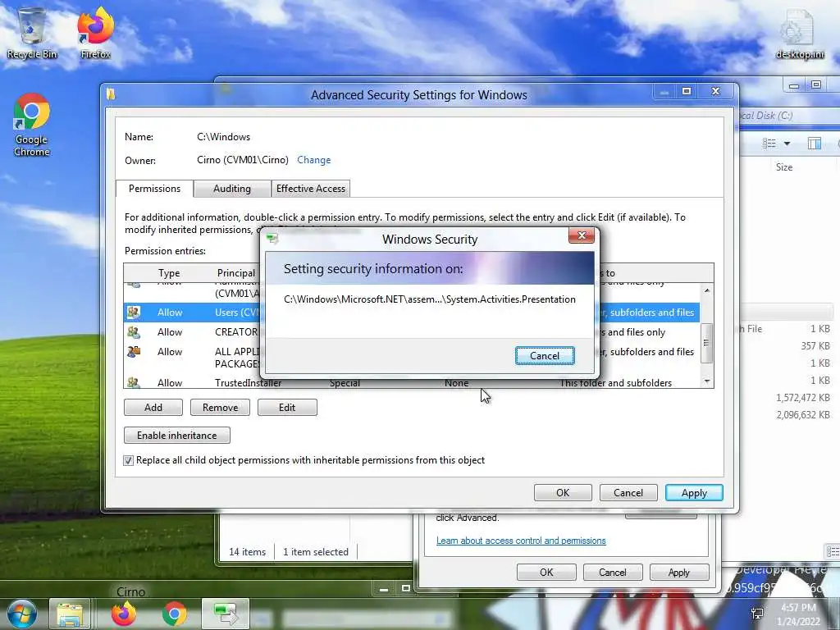840x630 pixels.
Task: Launch Chrome from the taskbar
Action: (x=174, y=614)
